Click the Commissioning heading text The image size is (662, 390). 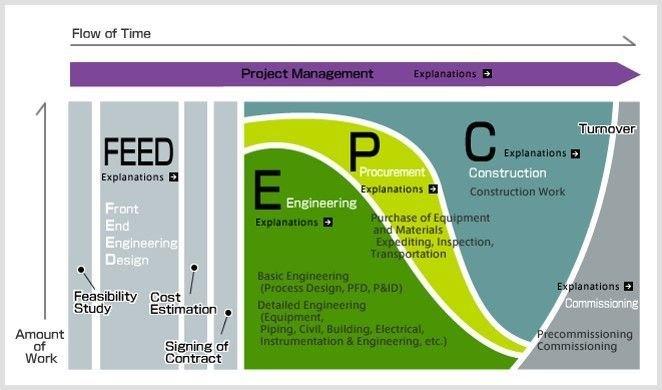(x=602, y=303)
